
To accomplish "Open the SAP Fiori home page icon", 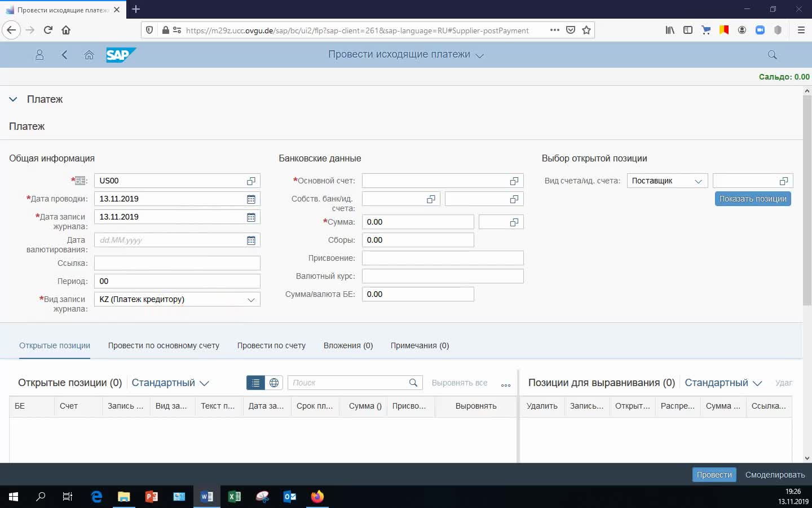I will (89, 55).
